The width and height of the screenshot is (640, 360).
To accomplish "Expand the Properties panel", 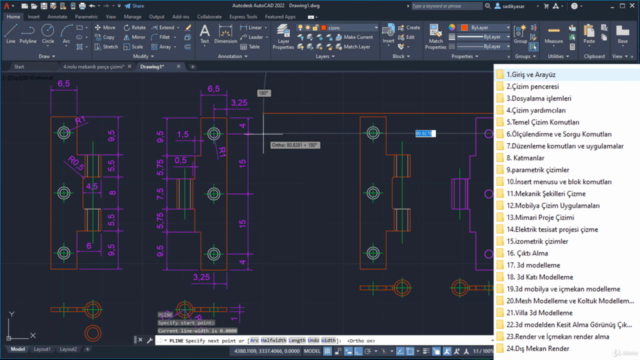I will [464, 56].
